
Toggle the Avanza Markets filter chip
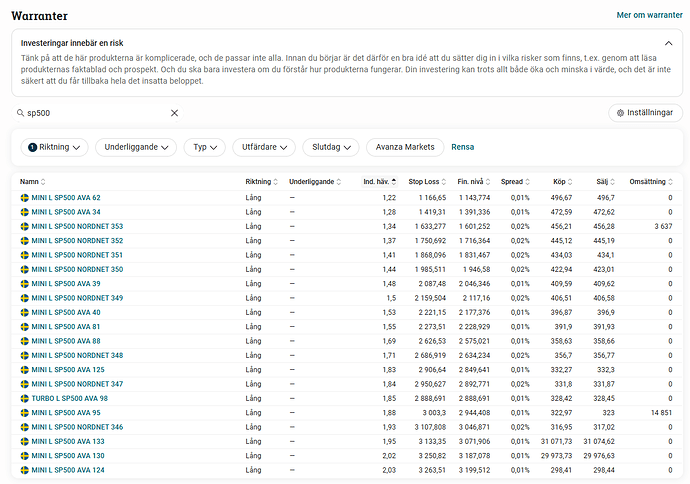pos(405,147)
